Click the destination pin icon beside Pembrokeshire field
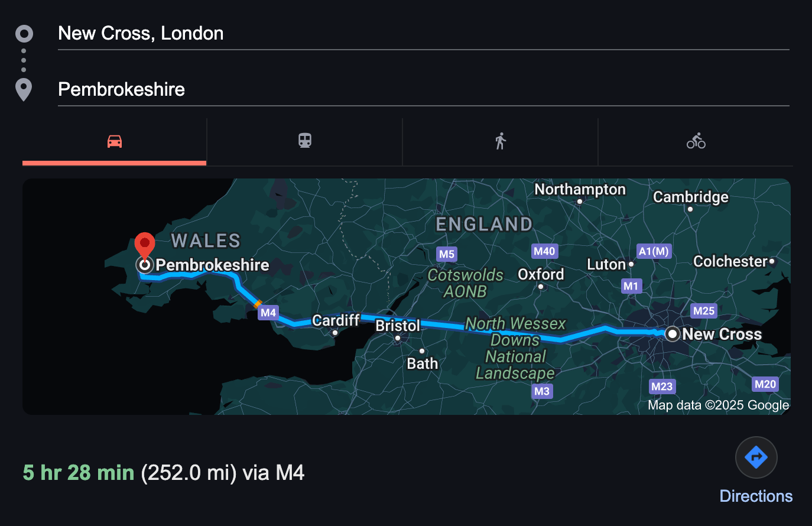812x526 pixels. (x=24, y=90)
